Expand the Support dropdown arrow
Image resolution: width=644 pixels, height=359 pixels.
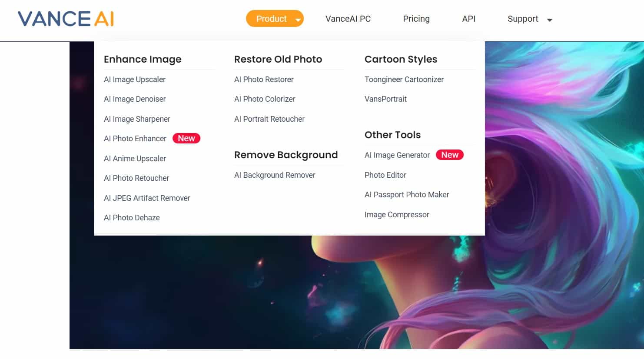point(550,20)
